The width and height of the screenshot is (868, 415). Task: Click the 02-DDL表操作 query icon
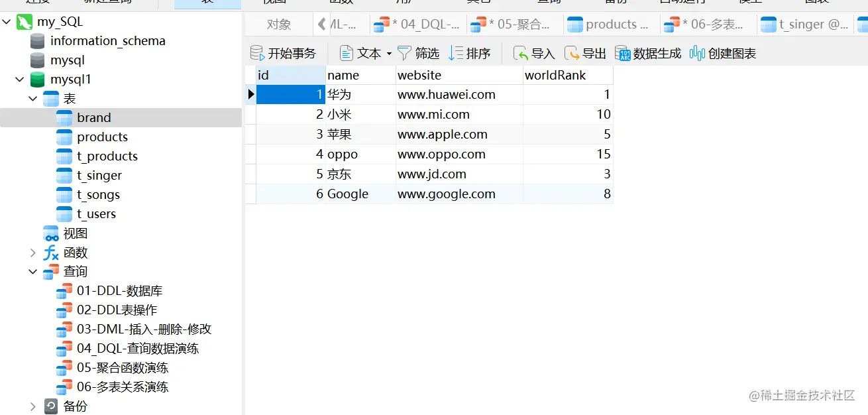(64, 310)
